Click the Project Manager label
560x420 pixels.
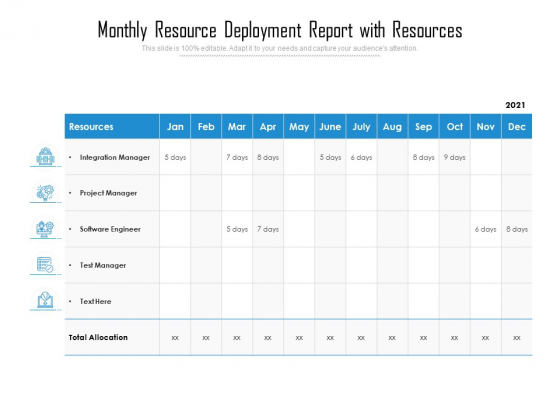(108, 193)
